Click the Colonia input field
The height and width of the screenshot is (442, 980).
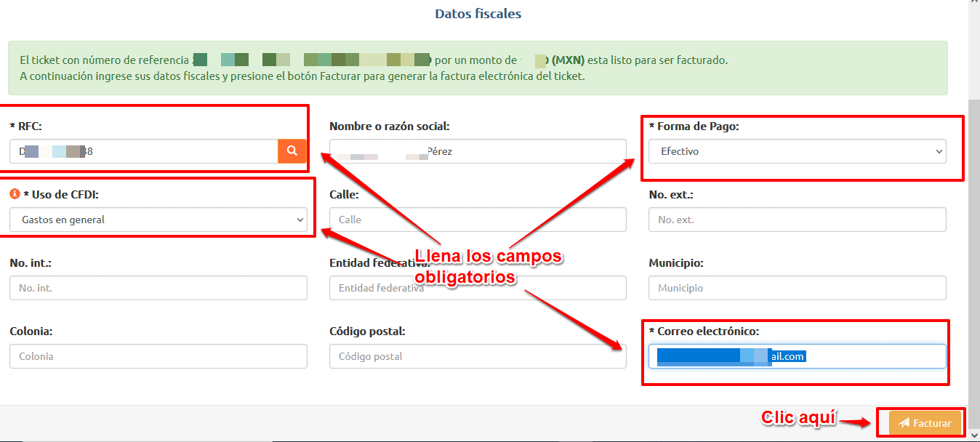[157, 356]
